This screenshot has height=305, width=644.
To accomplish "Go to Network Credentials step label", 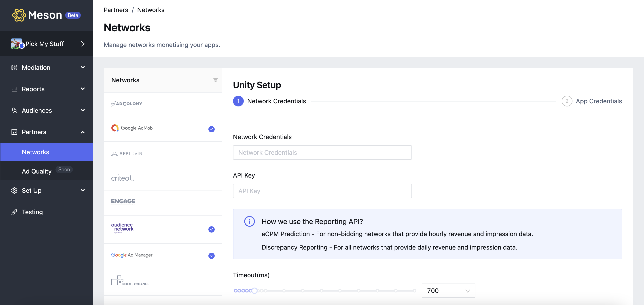I will [x=277, y=101].
